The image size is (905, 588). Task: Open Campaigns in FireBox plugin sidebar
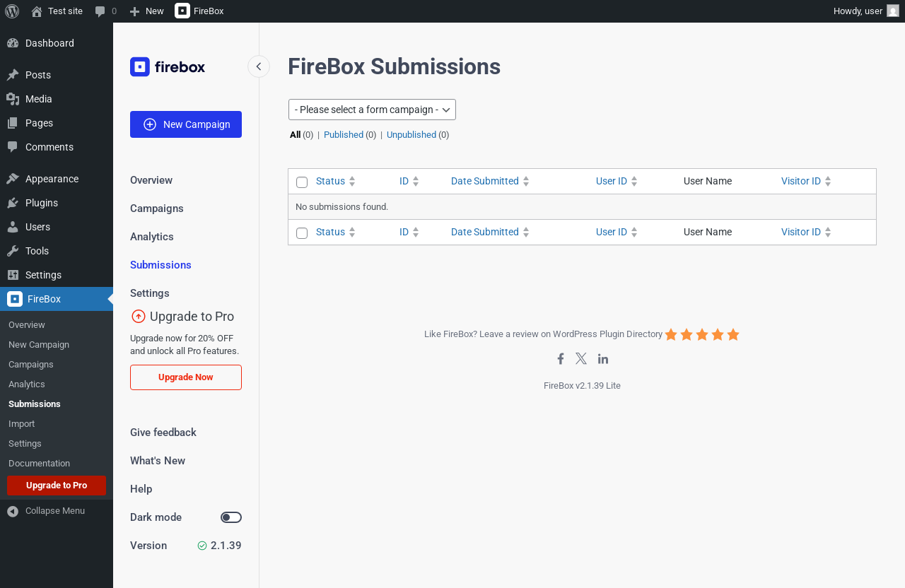click(x=157, y=208)
